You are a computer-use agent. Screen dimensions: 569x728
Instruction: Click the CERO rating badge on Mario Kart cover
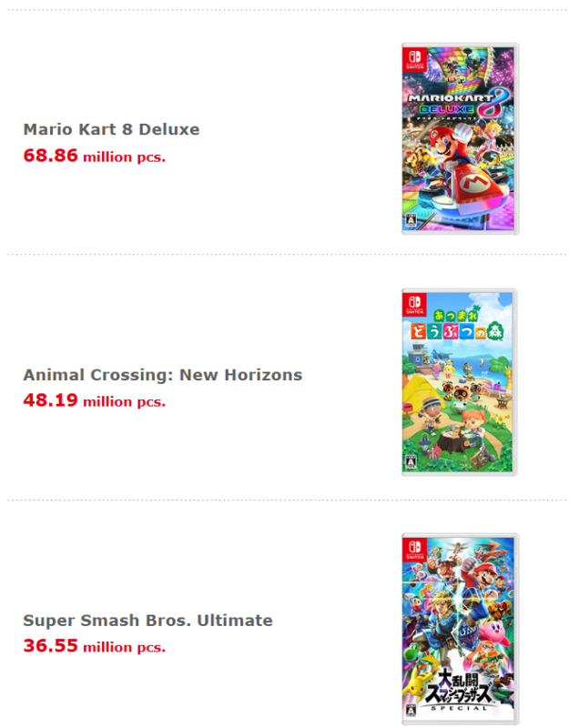[411, 221]
